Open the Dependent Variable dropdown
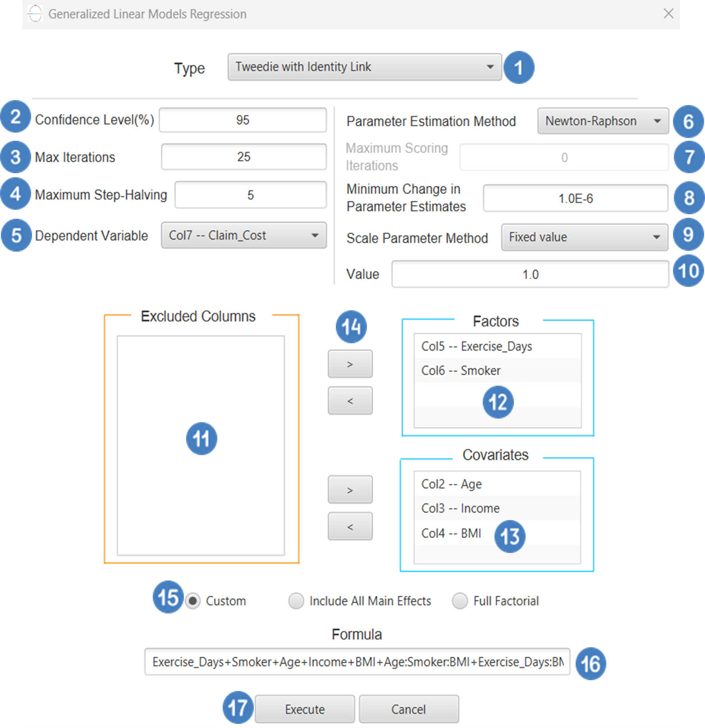The width and height of the screenshot is (705, 728). (243, 235)
